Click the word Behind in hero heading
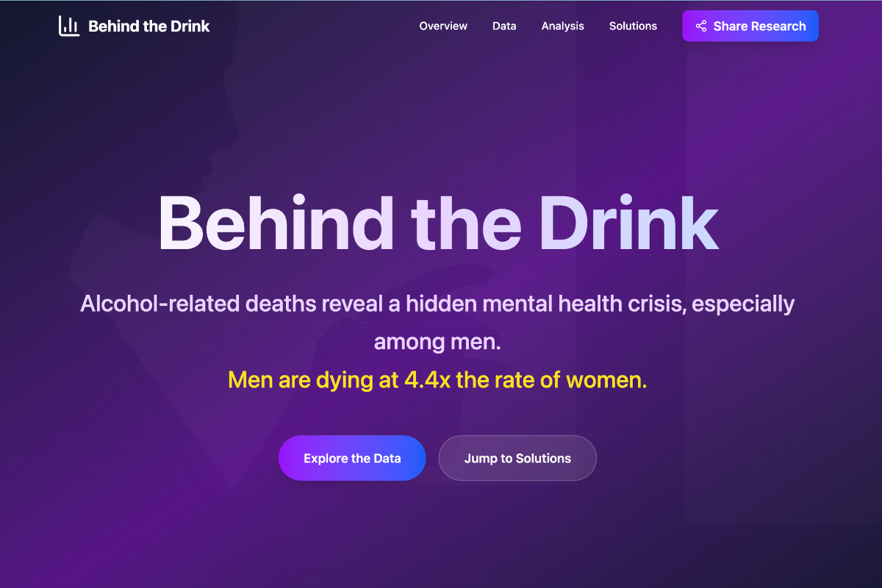 click(x=276, y=222)
